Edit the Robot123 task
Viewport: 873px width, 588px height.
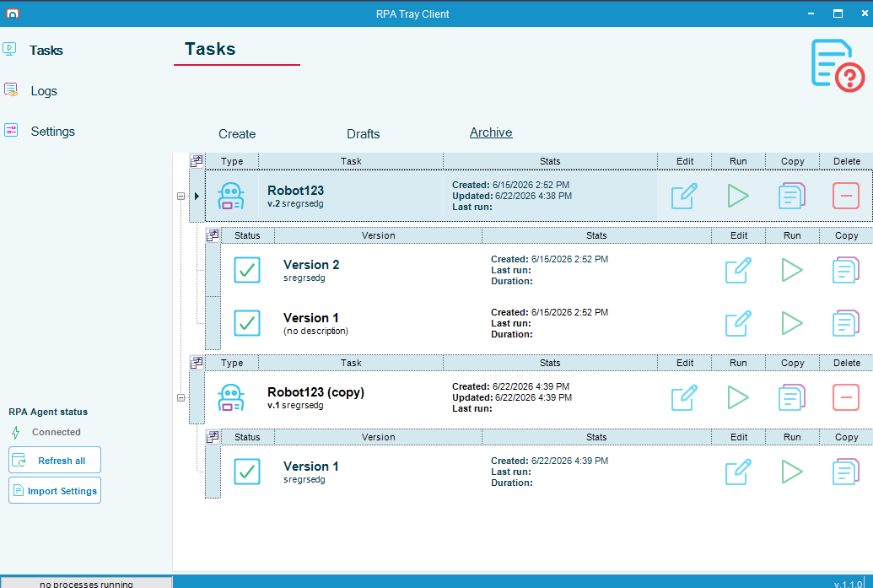[684, 196]
